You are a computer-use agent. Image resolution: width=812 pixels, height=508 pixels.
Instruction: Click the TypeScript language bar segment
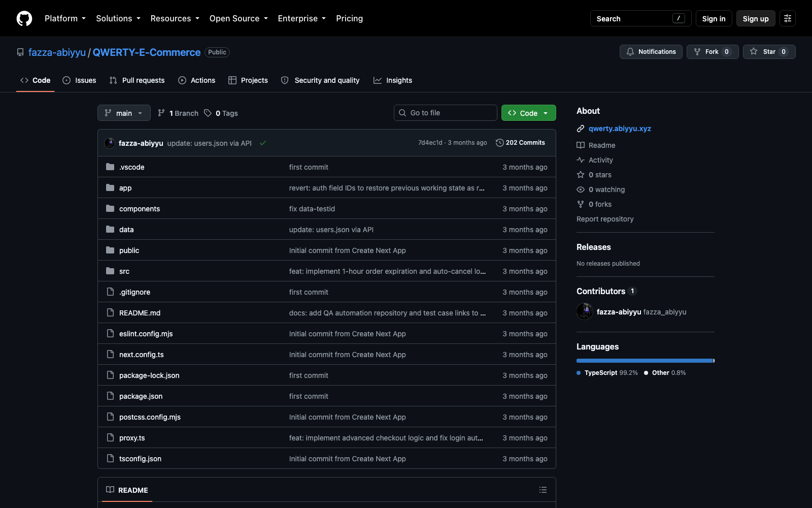(x=645, y=361)
